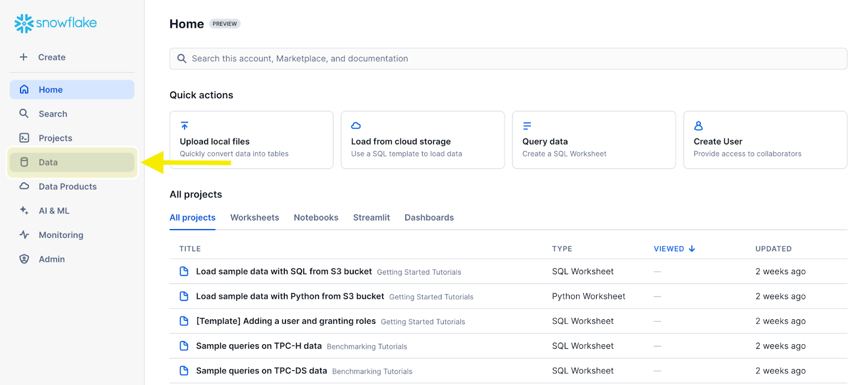Viewport: 868px width, 385px height.
Task: Open Data Products in the sidebar
Action: coord(72,186)
